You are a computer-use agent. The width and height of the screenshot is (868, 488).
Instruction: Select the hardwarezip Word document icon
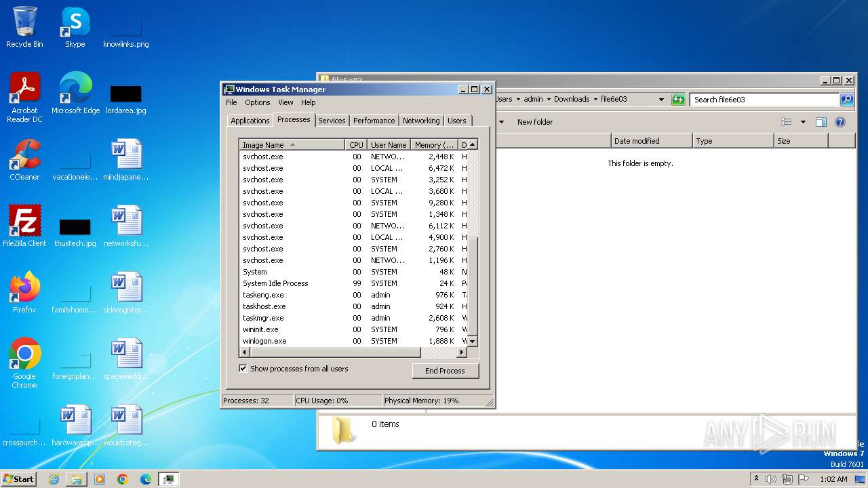[75, 426]
